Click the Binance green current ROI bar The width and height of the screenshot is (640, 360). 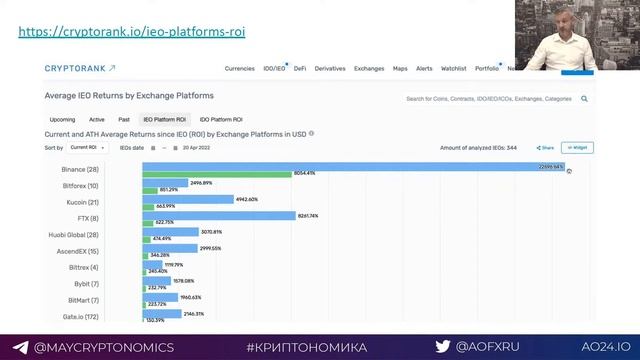click(x=217, y=174)
